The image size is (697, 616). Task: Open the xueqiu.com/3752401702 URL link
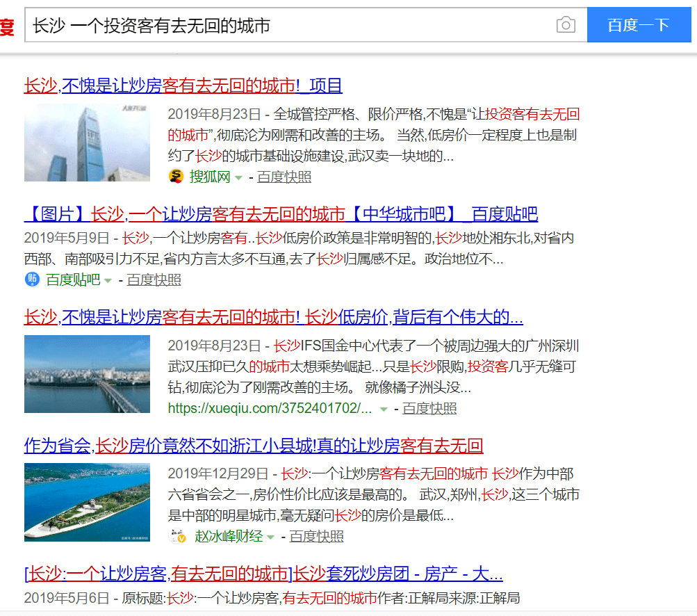tap(270, 408)
